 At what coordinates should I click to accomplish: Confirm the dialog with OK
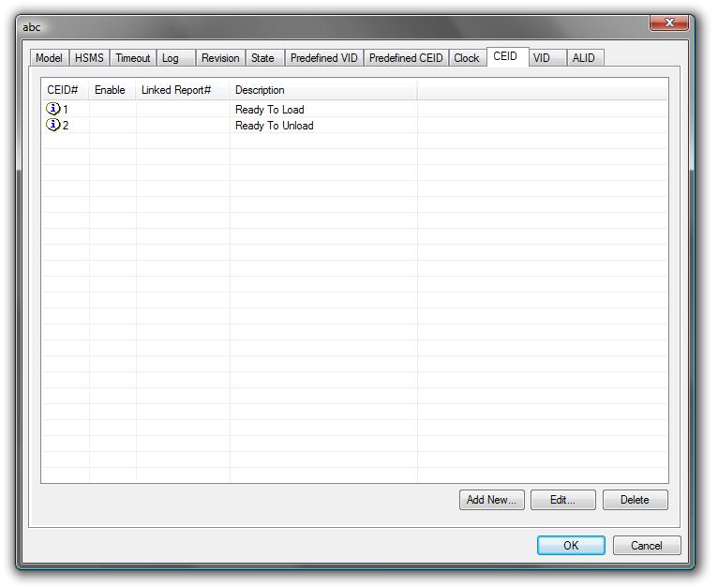(x=571, y=546)
